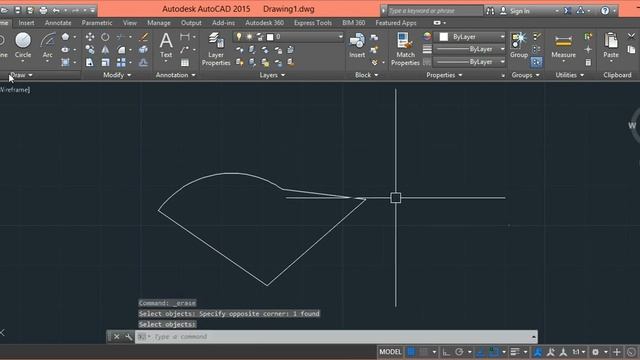The image size is (640, 360).
Task: Select the Linear Dimension tool
Action: tap(185, 37)
